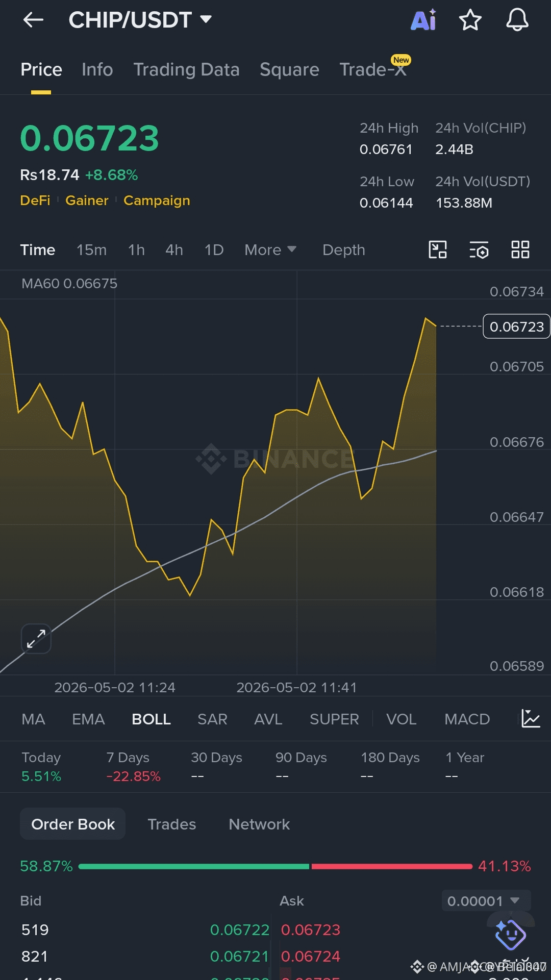
Task: Toggle the MACD indicator
Action: [467, 719]
